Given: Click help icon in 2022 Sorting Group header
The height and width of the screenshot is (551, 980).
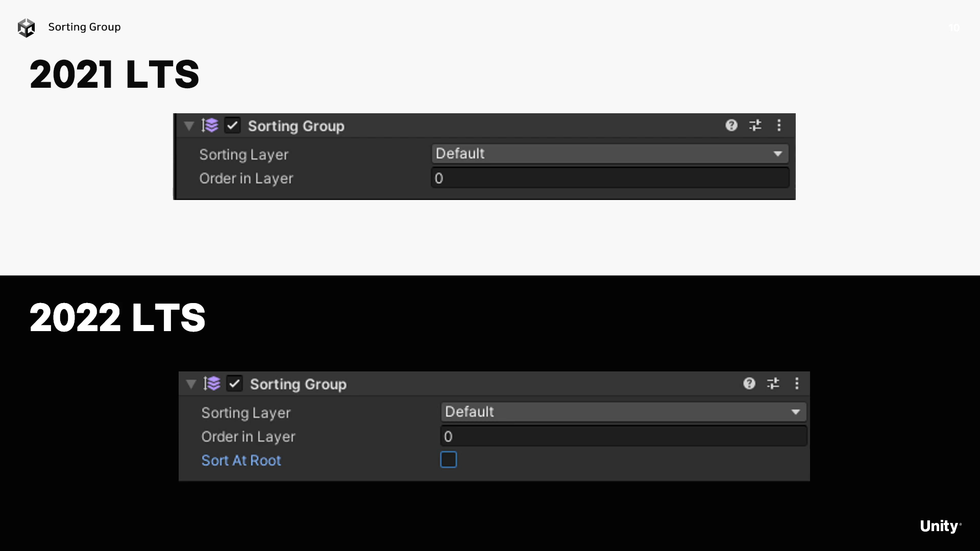Looking at the screenshot, I should point(749,384).
